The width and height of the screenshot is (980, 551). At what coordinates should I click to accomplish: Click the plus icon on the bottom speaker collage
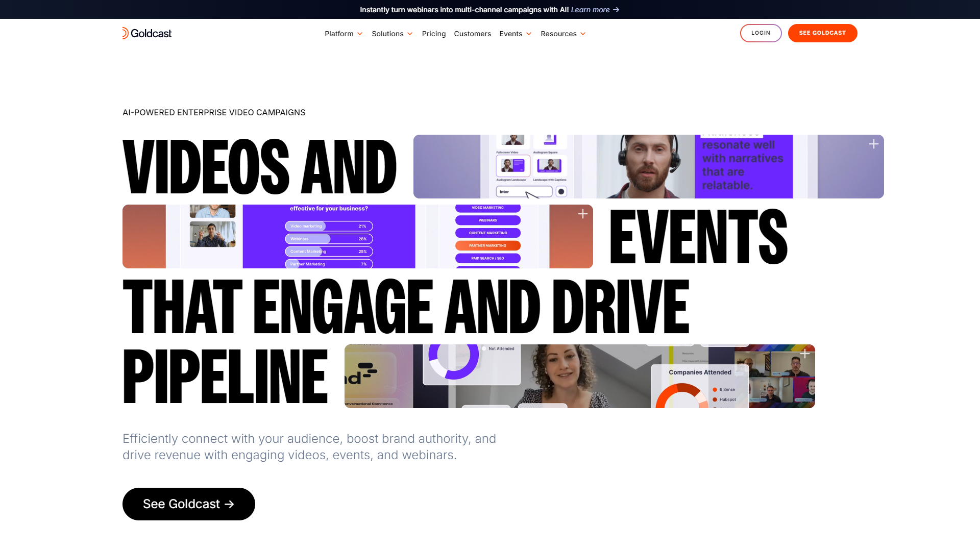point(804,353)
